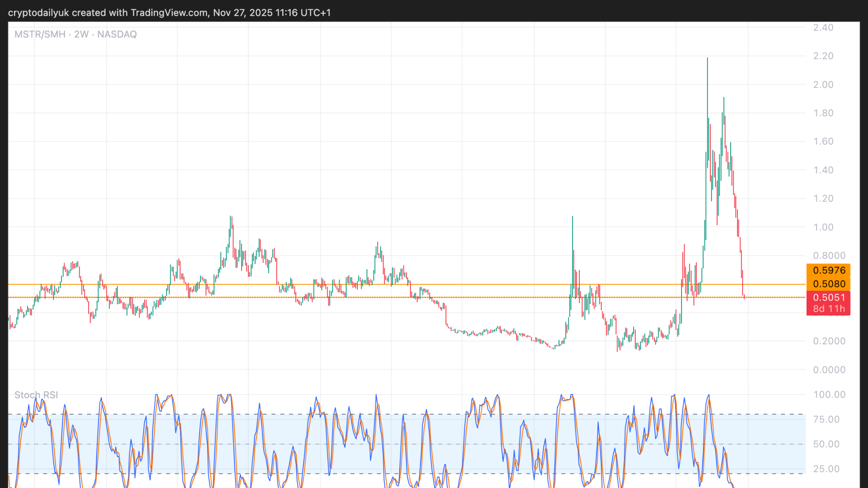Image resolution: width=868 pixels, height=488 pixels.
Task: Click the 50.00 Stoch RSI scale label
Action: tap(826, 444)
